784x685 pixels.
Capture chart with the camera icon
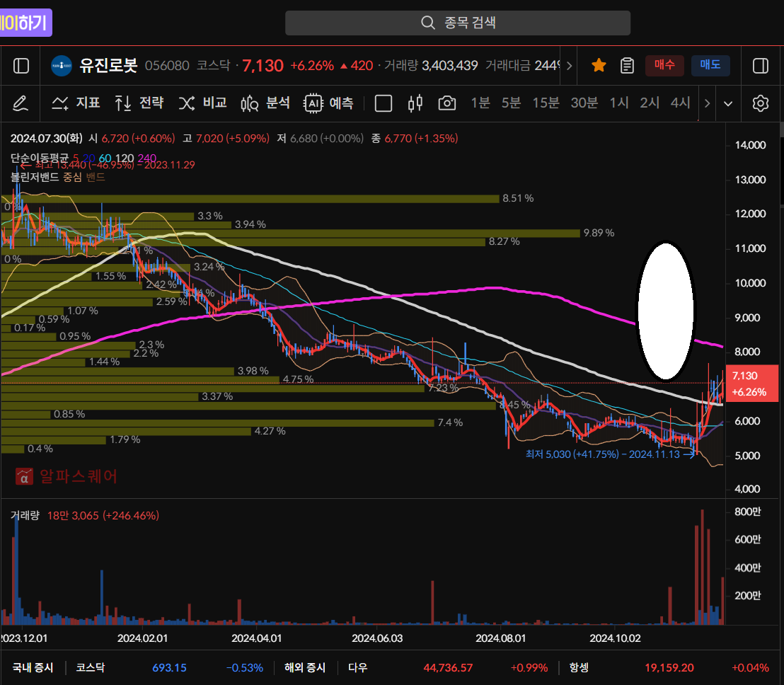(x=447, y=103)
